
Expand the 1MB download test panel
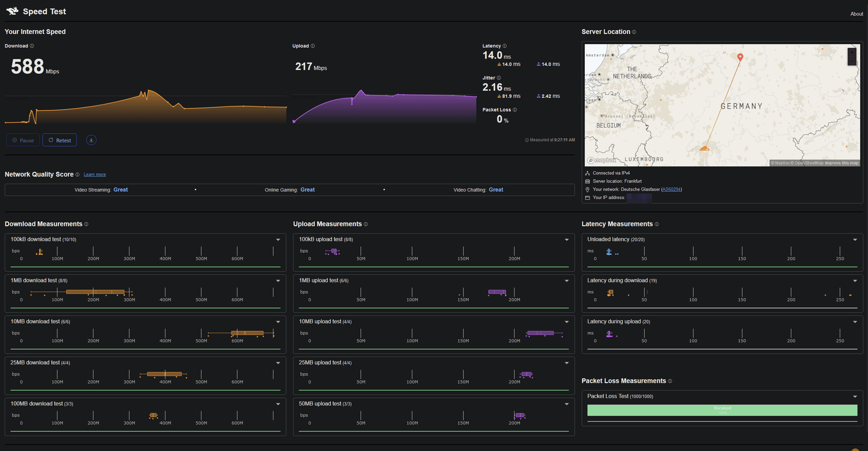click(x=278, y=281)
